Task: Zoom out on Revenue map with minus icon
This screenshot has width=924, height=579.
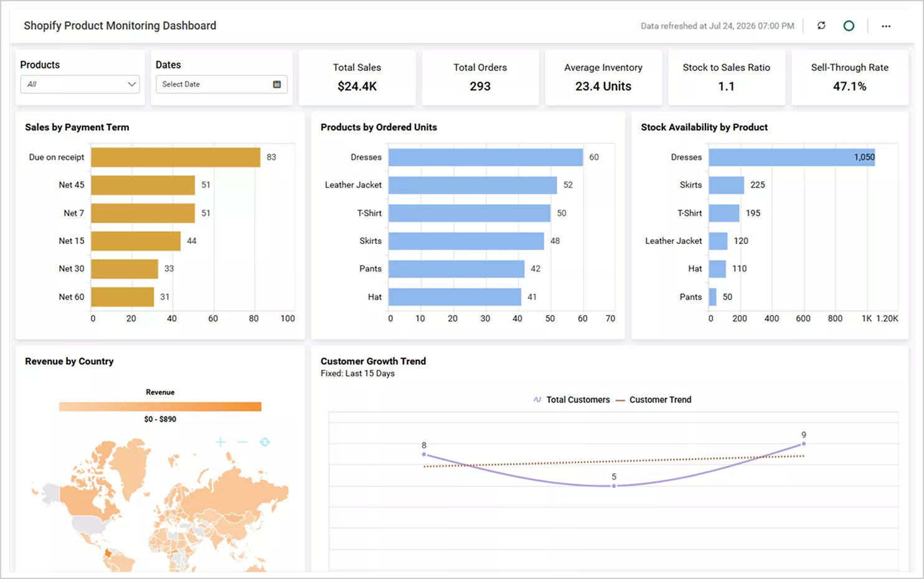Action: pos(243,442)
